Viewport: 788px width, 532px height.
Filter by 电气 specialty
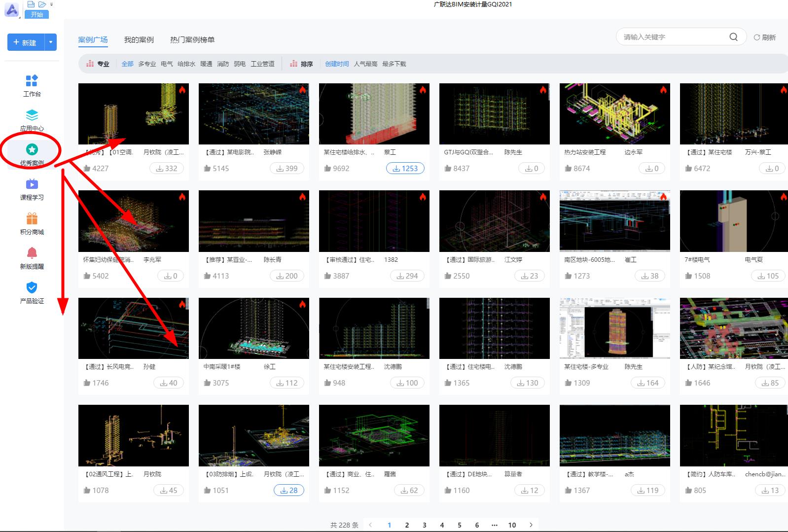point(167,64)
